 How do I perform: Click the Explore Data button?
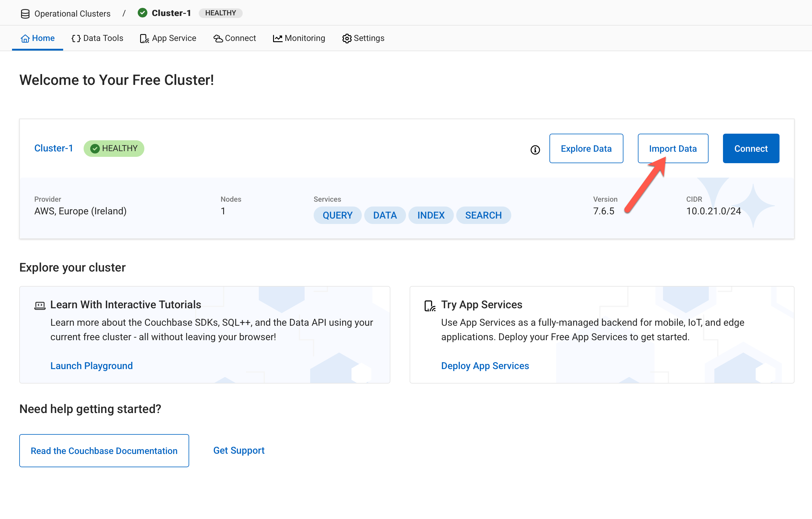pyautogui.click(x=586, y=148)
